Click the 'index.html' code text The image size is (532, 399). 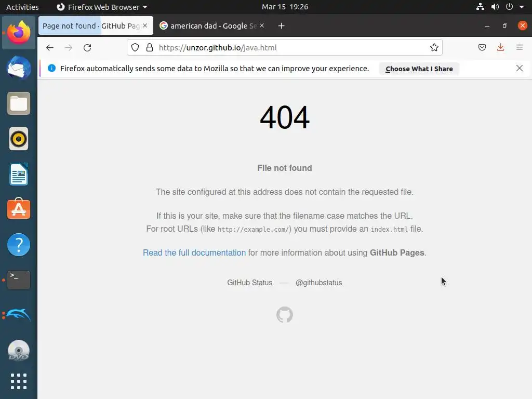[x=389, y=229]
